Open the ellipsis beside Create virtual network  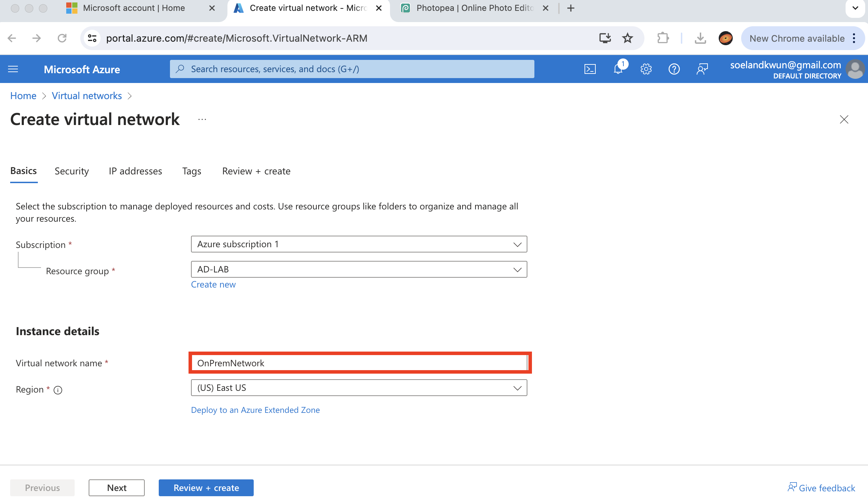tap(202, 120)
